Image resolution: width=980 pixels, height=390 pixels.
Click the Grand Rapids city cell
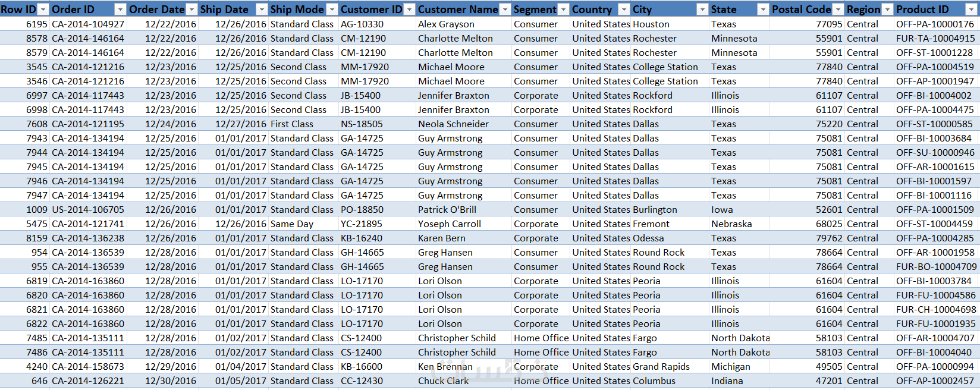coord(661,367)
